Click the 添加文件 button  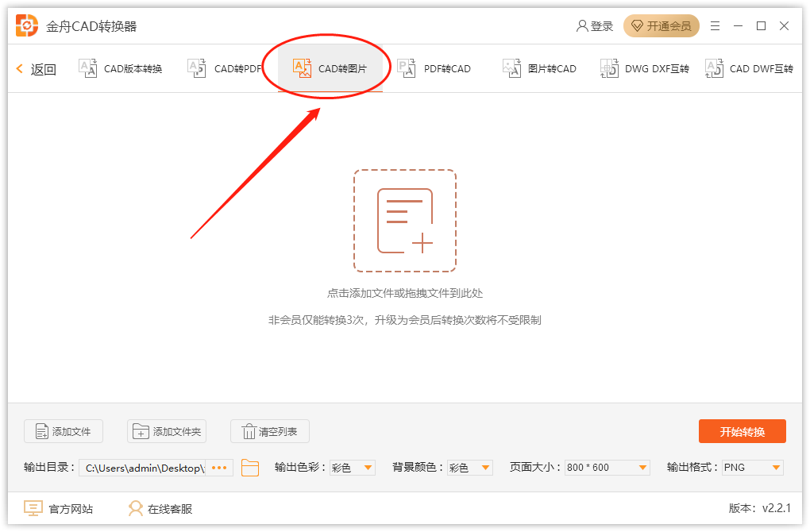coord(64,431)
